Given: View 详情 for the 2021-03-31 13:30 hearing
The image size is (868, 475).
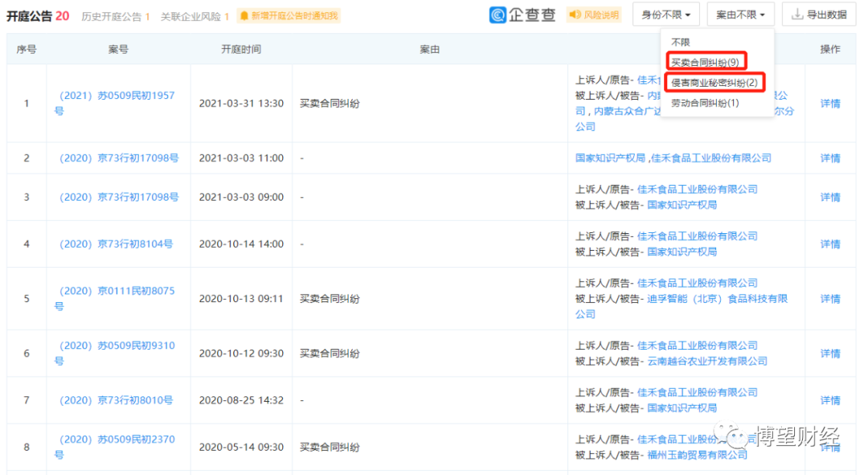Looking at the screenshot, I should (829, 104).
